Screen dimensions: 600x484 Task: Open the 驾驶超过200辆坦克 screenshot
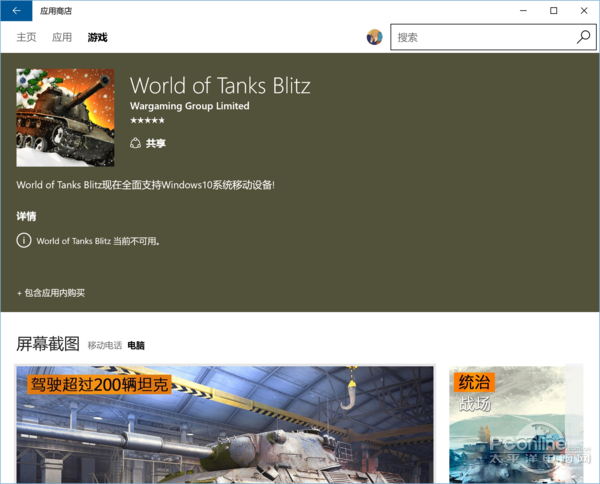225,425
